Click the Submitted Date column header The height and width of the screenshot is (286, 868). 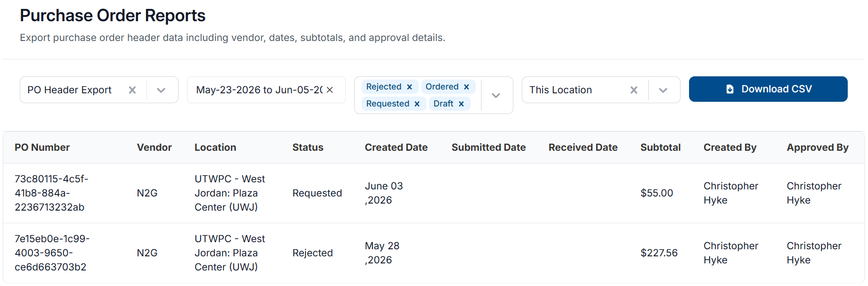pos(488,147)
